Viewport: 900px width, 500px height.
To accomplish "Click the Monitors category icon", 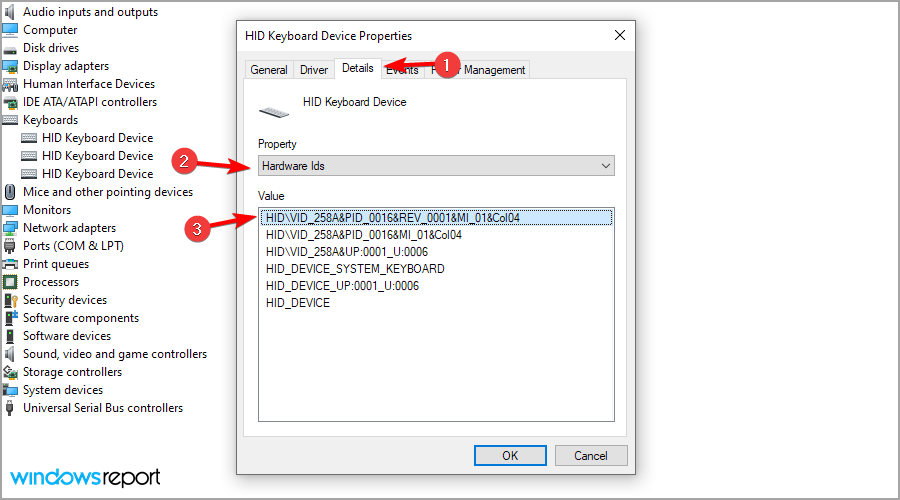I will 10,210.
